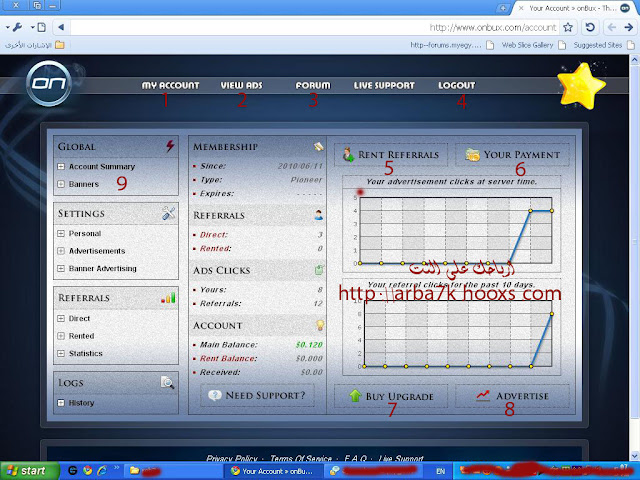
Task: Click the yellow star icon
Action: 581,86
